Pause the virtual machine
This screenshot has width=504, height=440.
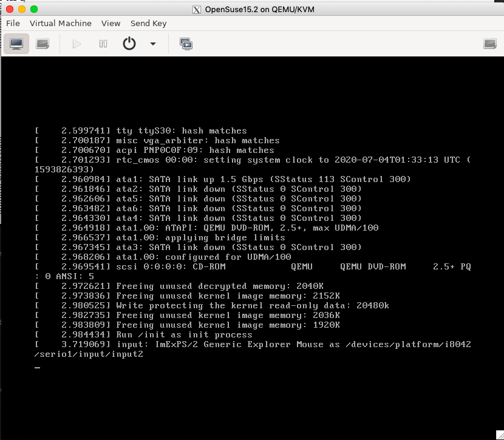point(103,44)
